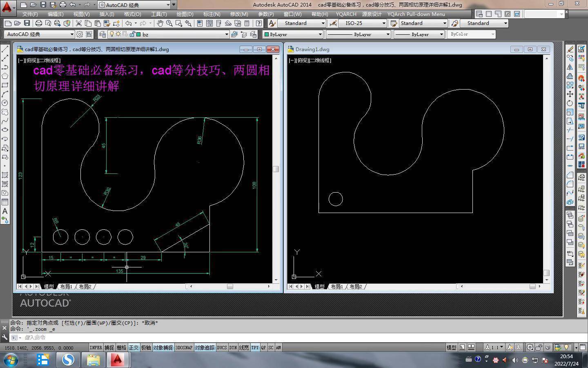
Task: Click the command line input field
Action: pos(163,337)
